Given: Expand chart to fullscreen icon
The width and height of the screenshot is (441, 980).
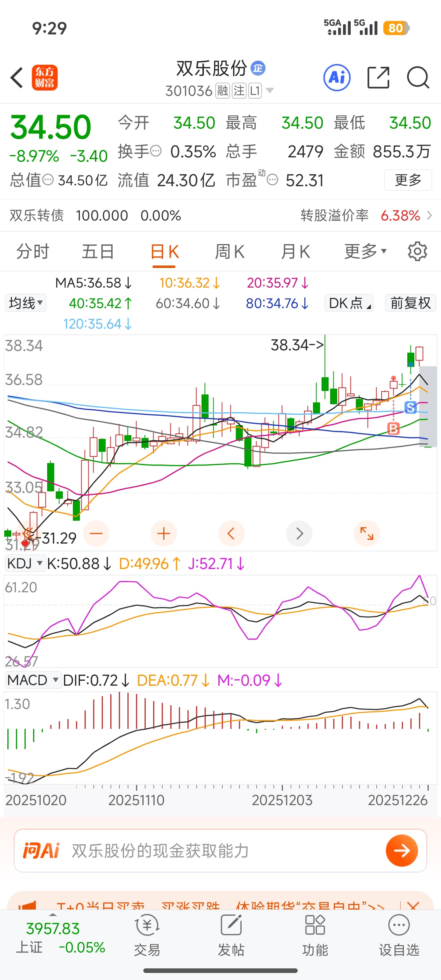Looking at the screenshot, I should [x=367, y=533].
